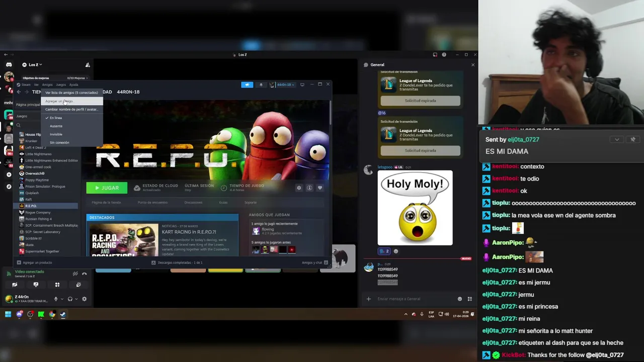Open Steam notifications bell
The height and width of the screenshot is (362, 644).
coord(261,84)
